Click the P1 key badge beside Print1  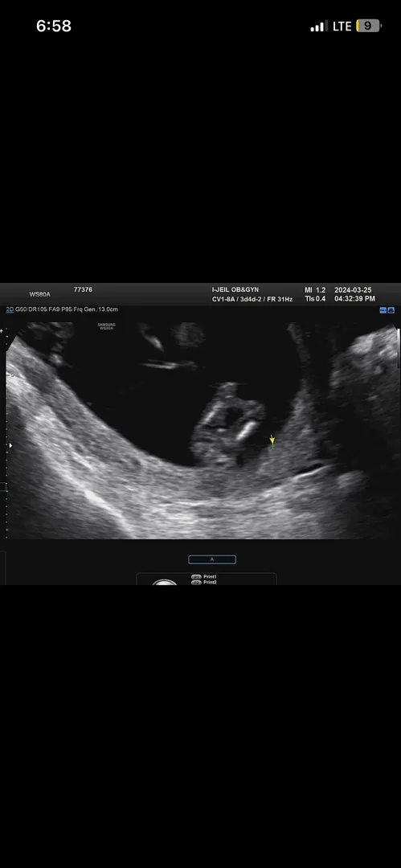point(196,577)
